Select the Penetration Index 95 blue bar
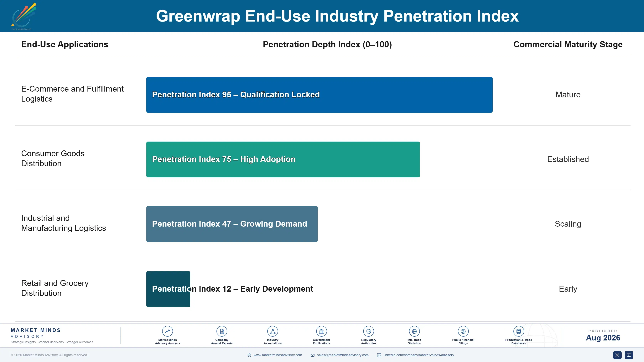 pos(319,95)
